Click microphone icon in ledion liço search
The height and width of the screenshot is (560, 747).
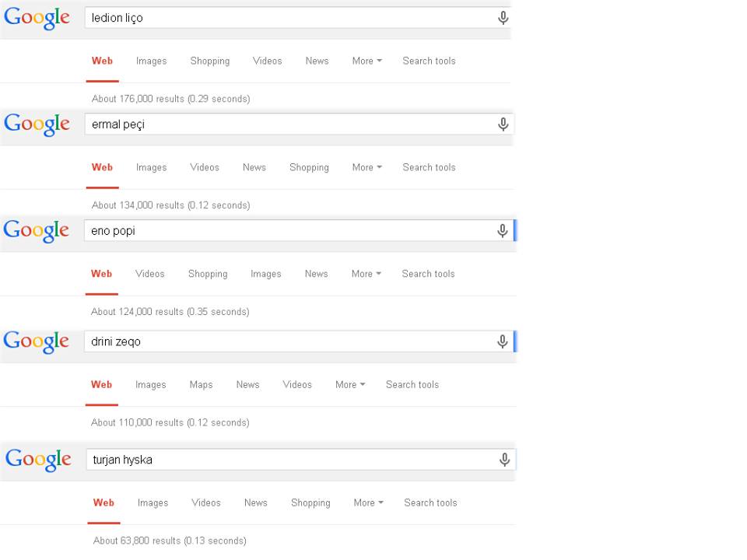point(503,18)
